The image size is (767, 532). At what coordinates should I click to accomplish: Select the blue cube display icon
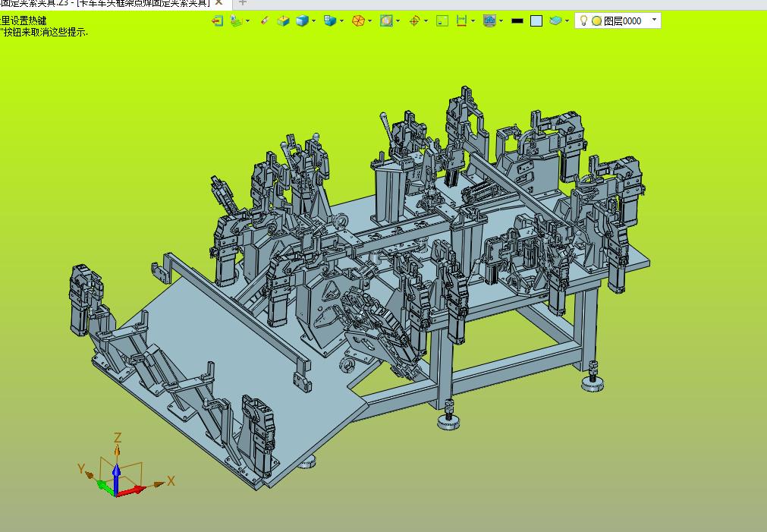pos(301,21)
